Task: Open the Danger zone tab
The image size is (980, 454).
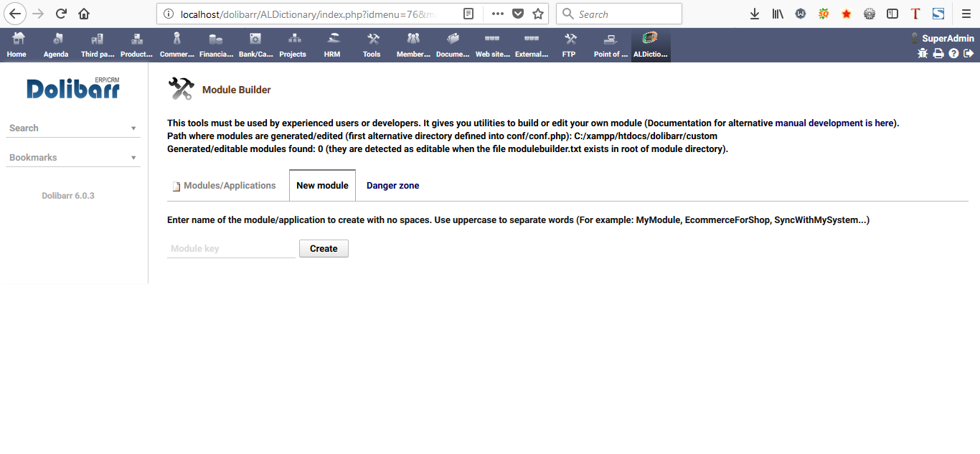Action: point(392,186)
